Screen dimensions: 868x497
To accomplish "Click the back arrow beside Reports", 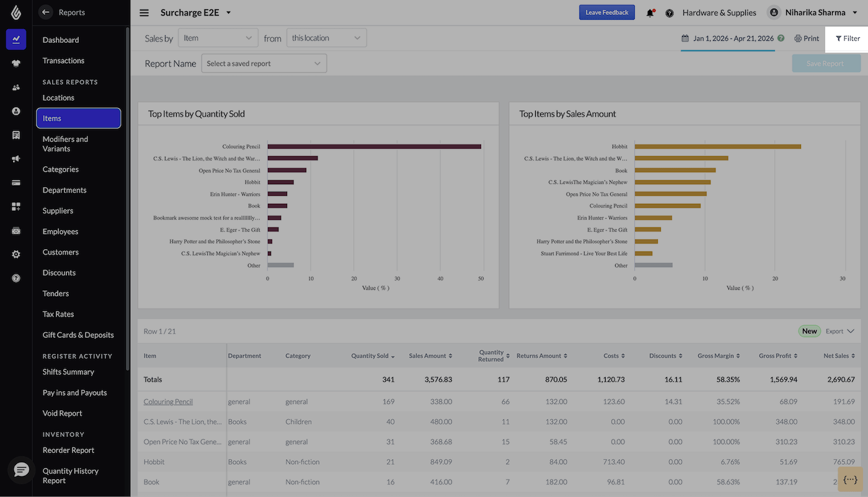I will (x=45, y=12).
